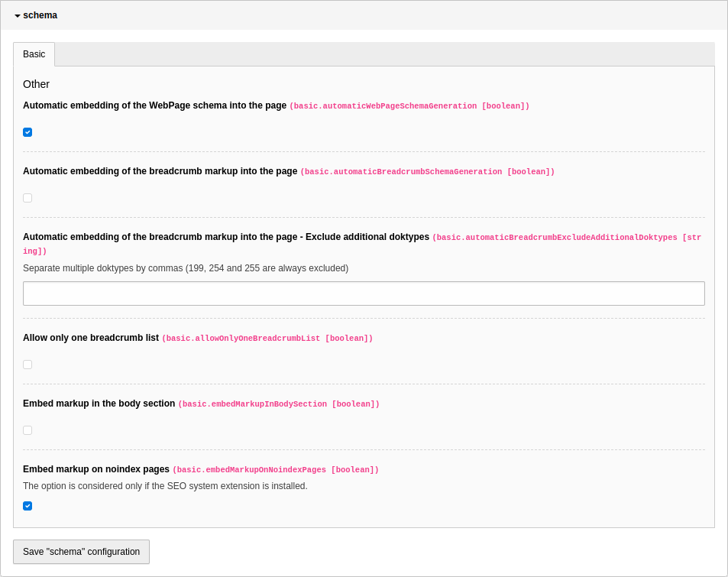
Task: Enable automatic breadcrumb markup embedding checkbox
Action: click(28, 198)
